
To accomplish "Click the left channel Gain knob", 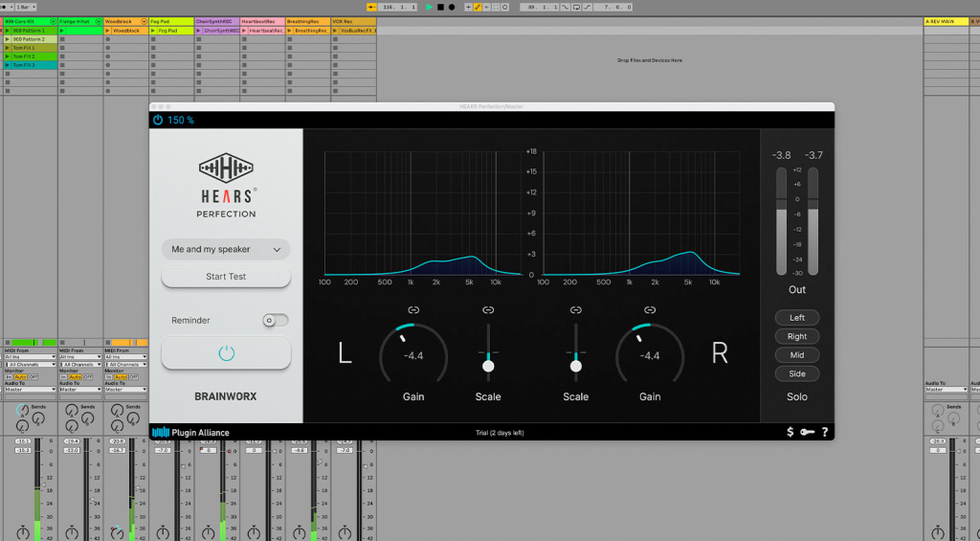I will [413, 354].
